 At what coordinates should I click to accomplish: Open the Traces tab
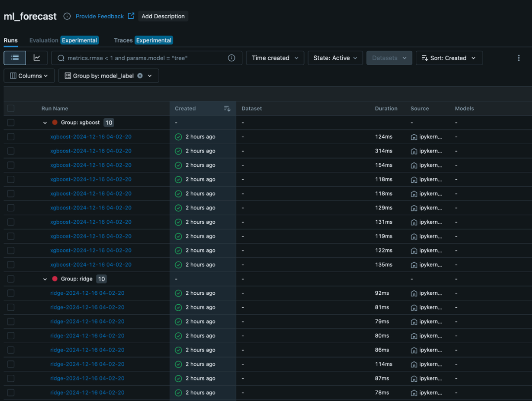coord(123,40)
